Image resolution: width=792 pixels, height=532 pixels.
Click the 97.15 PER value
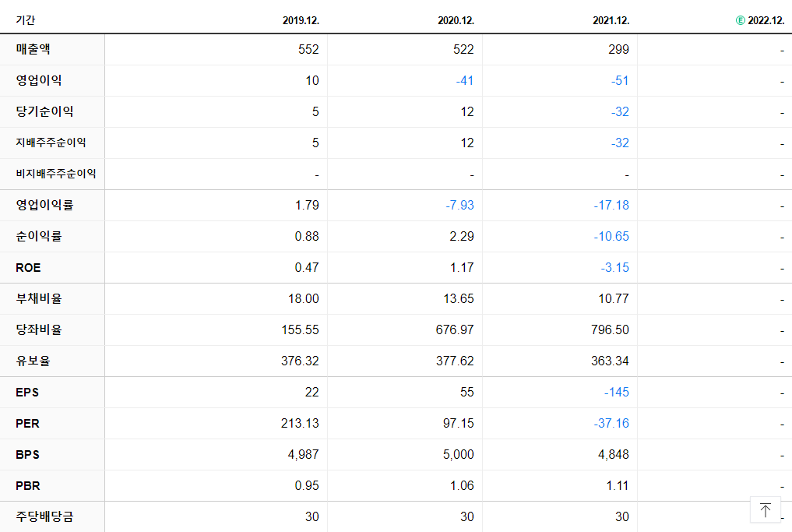point(459,424)
